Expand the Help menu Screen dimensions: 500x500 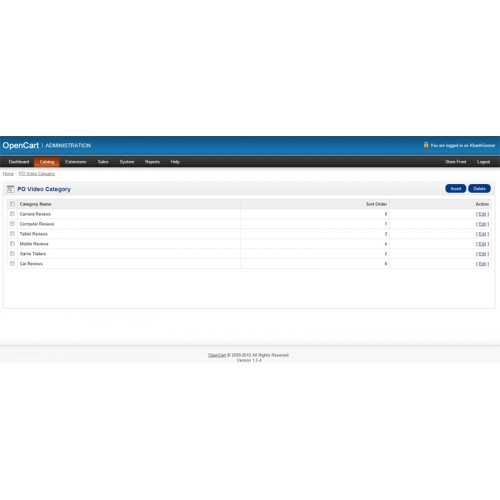[x=175, y=162]
